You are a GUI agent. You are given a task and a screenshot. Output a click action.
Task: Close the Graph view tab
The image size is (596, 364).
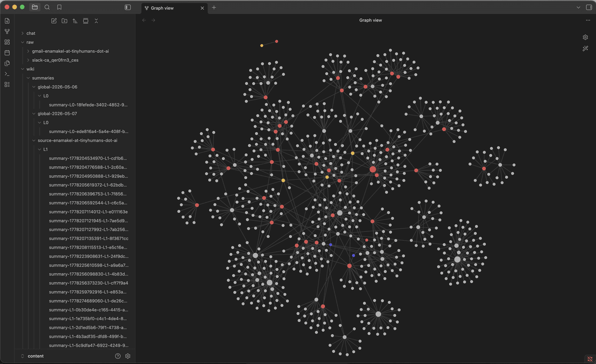coord(202,8)
